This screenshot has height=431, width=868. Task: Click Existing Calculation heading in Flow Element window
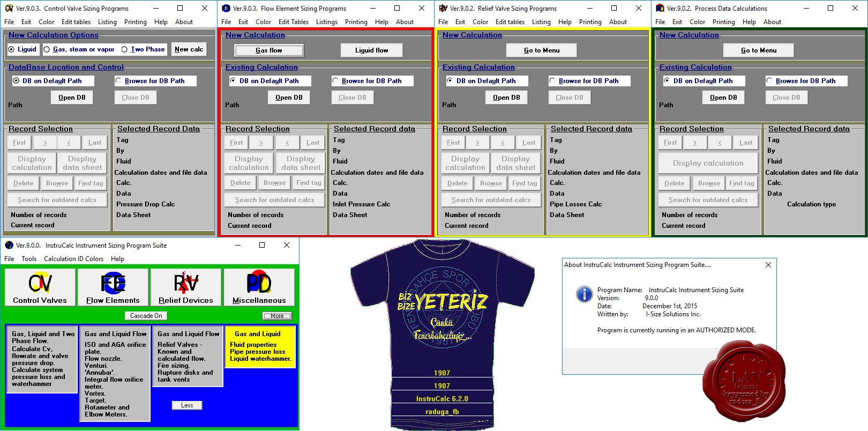click(x=261, y=67)
